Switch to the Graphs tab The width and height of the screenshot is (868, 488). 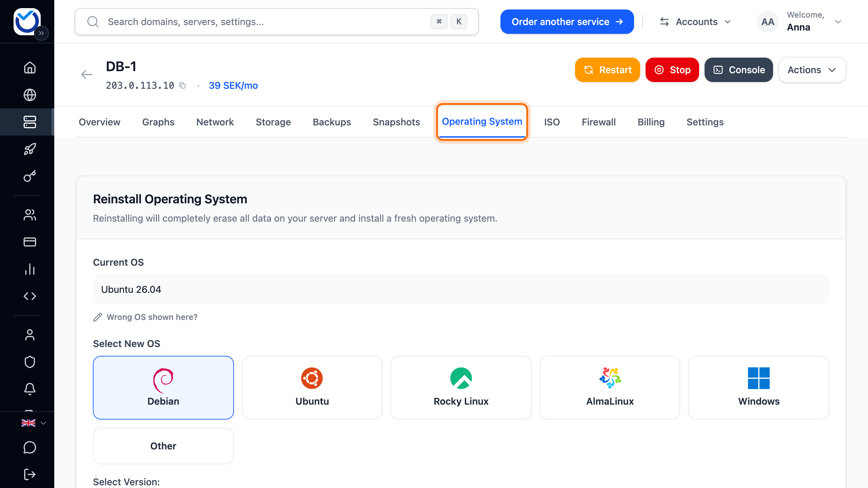tap(158, 122)
